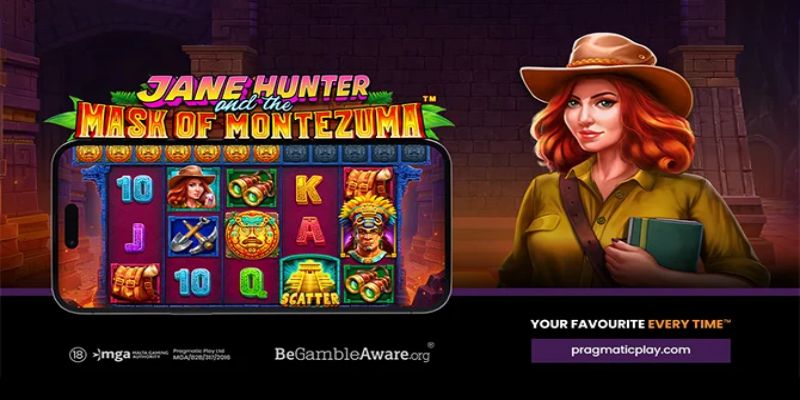The image size is (800, 400).
Task: Open the BeGambleAware.org link
Action: 354,353
